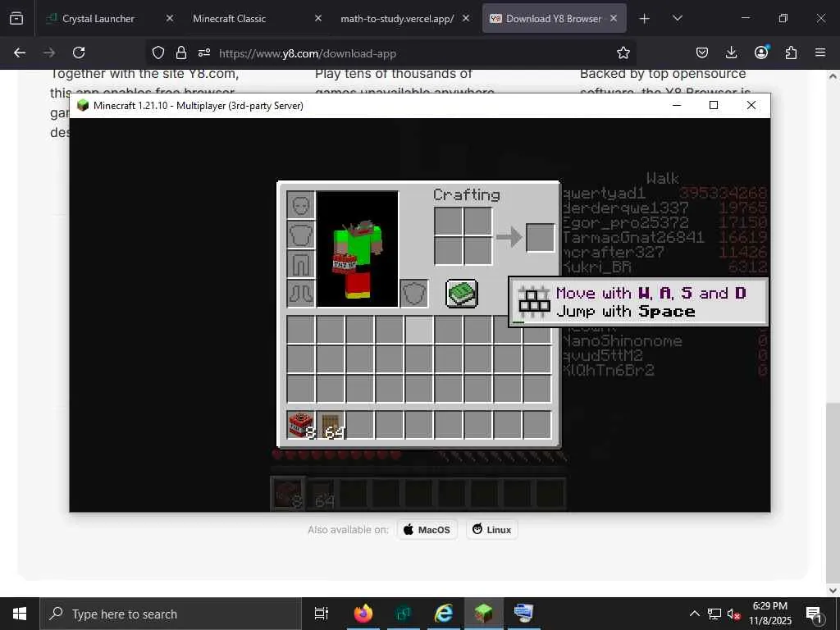The image size is (840, 630).
Task: Reload the Y8 download page
Action: click(79, 52)
